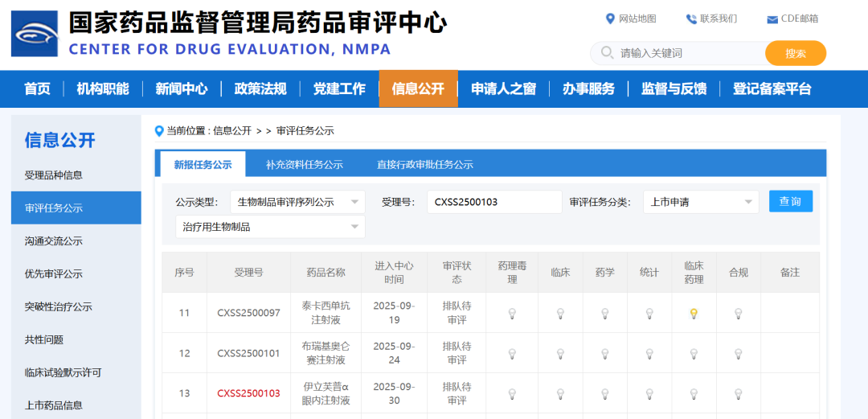
Task: Open 办事服务 navigation menu
Action: click(588, 88)
